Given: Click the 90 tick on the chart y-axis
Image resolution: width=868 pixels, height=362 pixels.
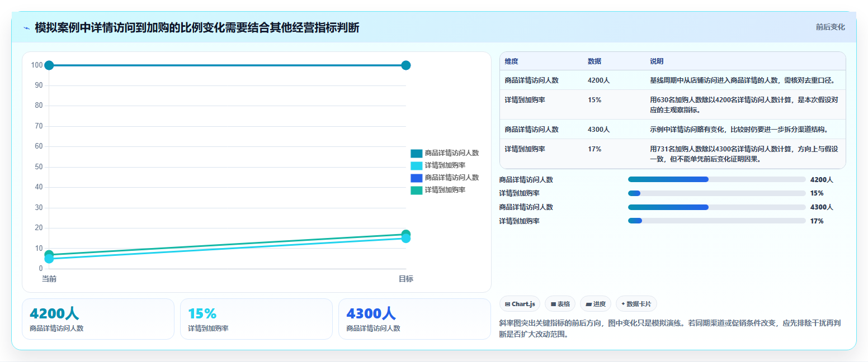Looking at the screenshot, I should click(x=39, y=85).
